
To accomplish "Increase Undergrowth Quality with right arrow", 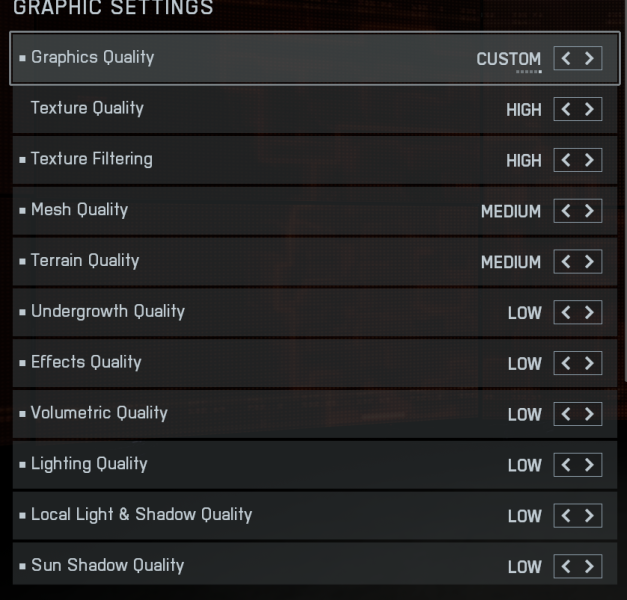I will coord(590,313).
